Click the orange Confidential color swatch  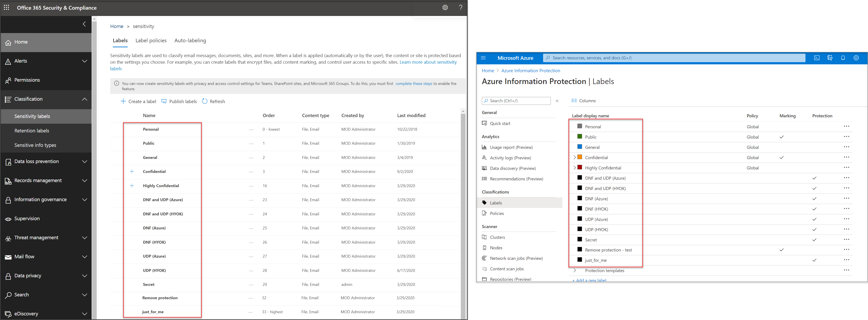pyautogui.click(x=580, y=157)
